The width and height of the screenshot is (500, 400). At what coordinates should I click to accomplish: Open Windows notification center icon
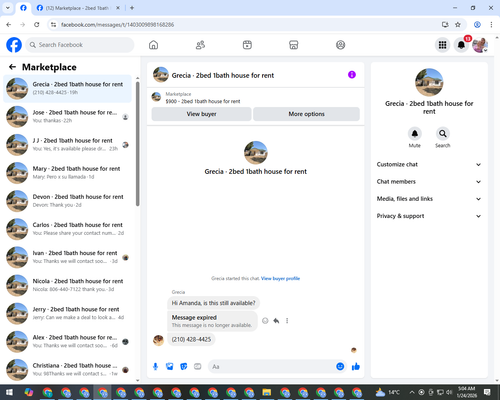pos(487,392)
